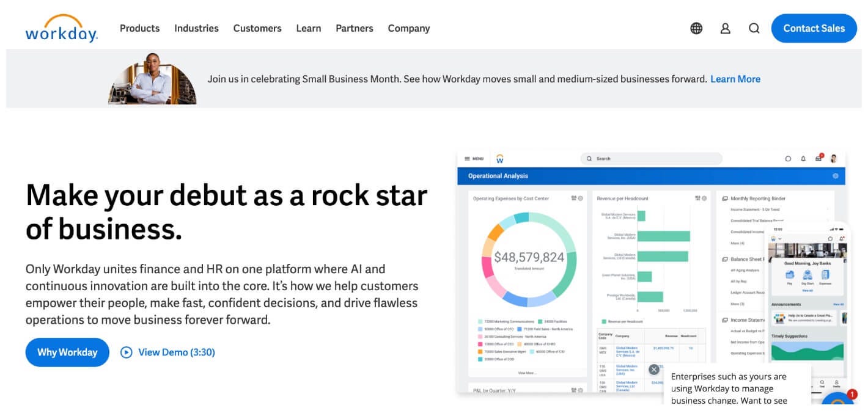This screenshot has height=419, width=868.
Task: Open the dashboard inbox icon with red badge
Action: pos(819,158)
